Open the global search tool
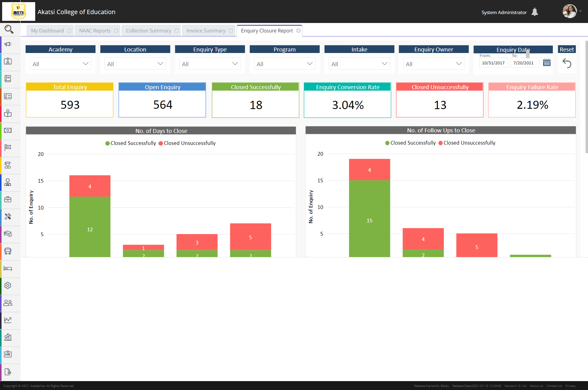 [x=9, y=29]
